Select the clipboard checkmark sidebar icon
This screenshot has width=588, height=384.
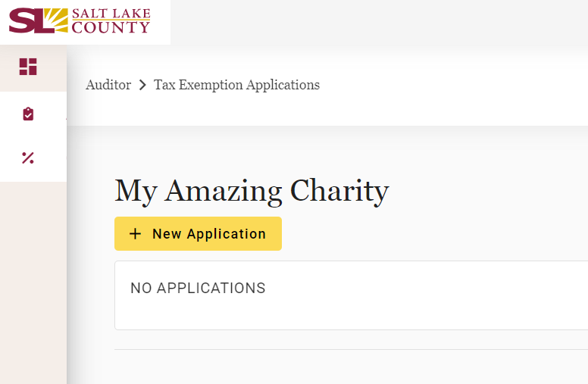tap(28, 114)
